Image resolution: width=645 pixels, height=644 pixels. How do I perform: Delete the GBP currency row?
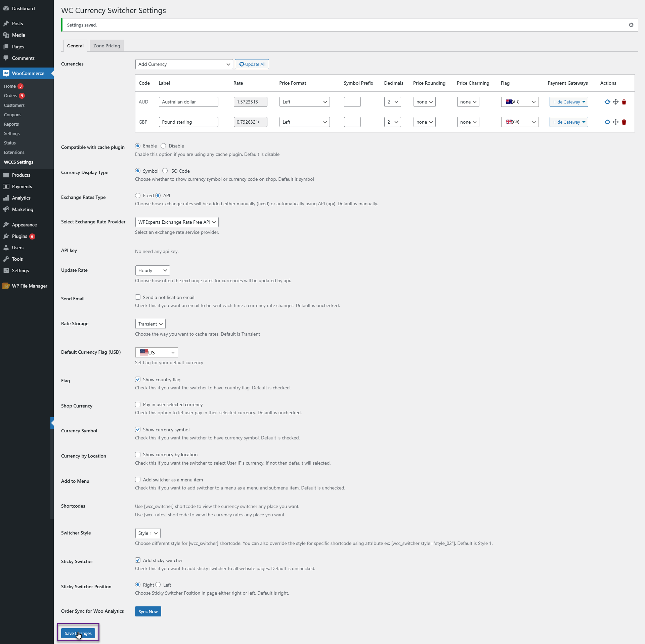click(x=624, y=122)
